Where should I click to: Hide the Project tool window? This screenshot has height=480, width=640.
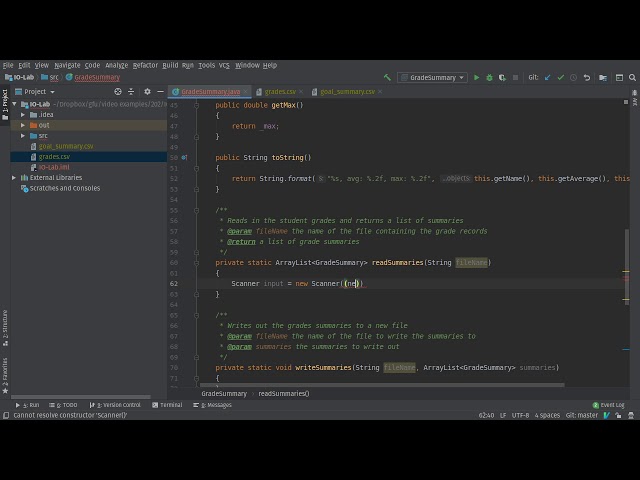click(x=160, y=91)
